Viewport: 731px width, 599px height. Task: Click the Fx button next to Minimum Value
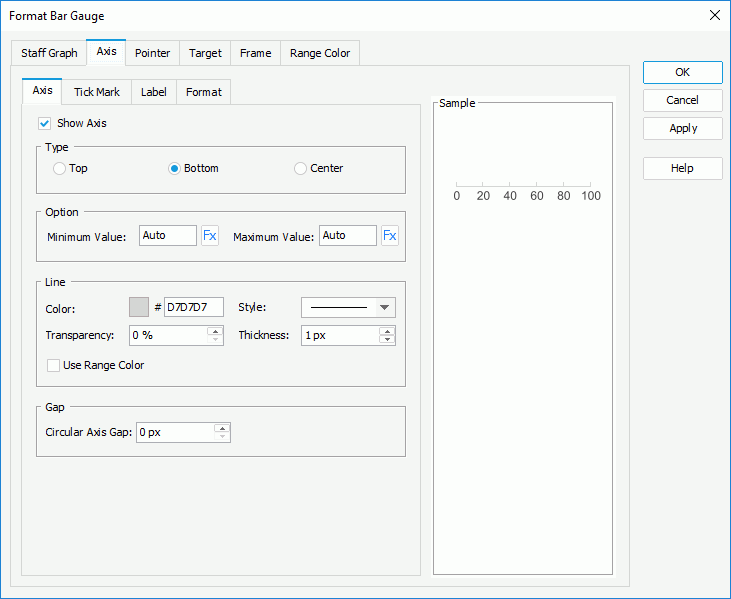210,235
